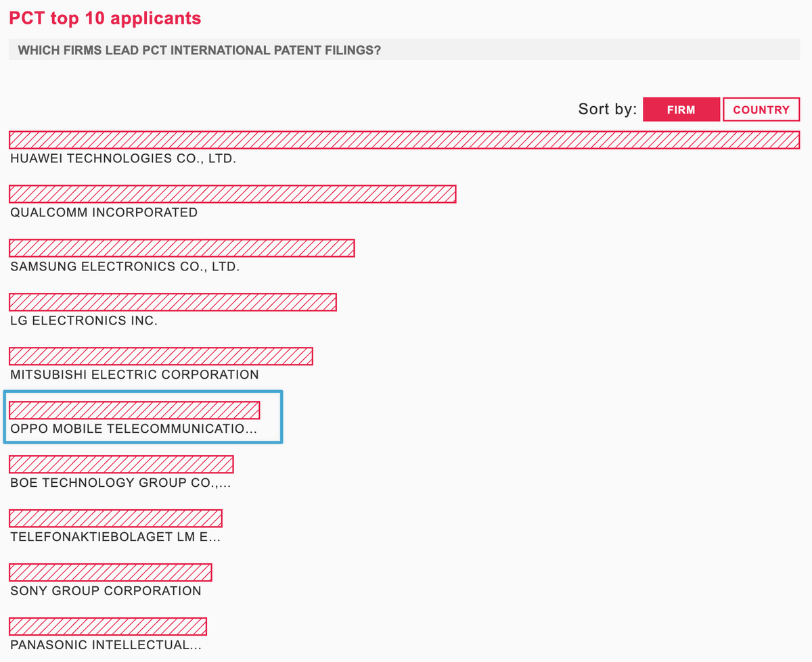Click the Sony Group Corporation bar
This screenshot has width=812, height=662.
(110, 572)
